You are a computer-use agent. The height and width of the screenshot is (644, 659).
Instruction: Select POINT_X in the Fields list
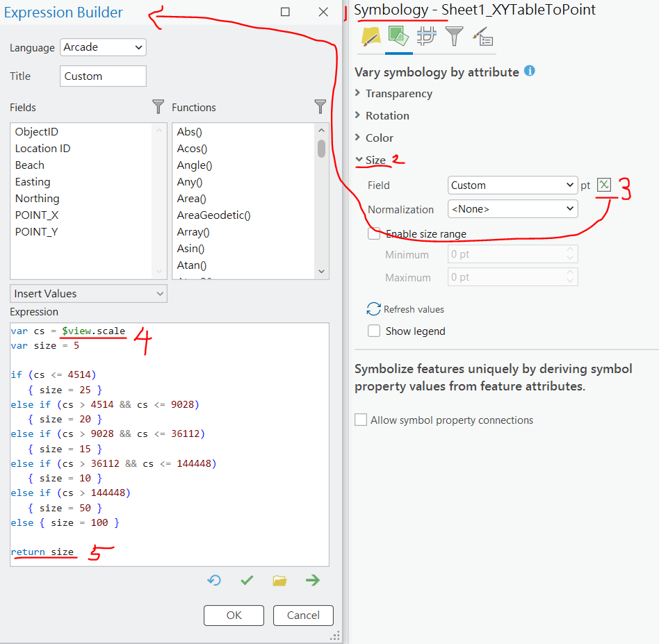pyautogui.click(x=37, y=215)
